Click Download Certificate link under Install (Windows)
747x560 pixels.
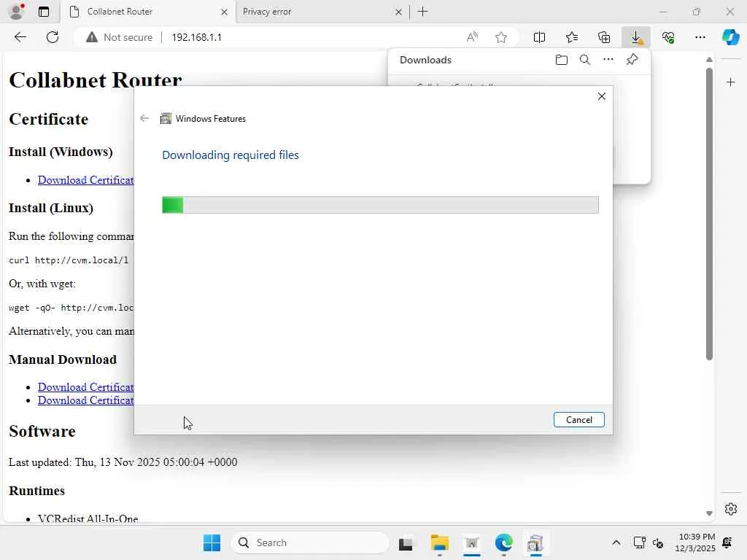[86, 180]
